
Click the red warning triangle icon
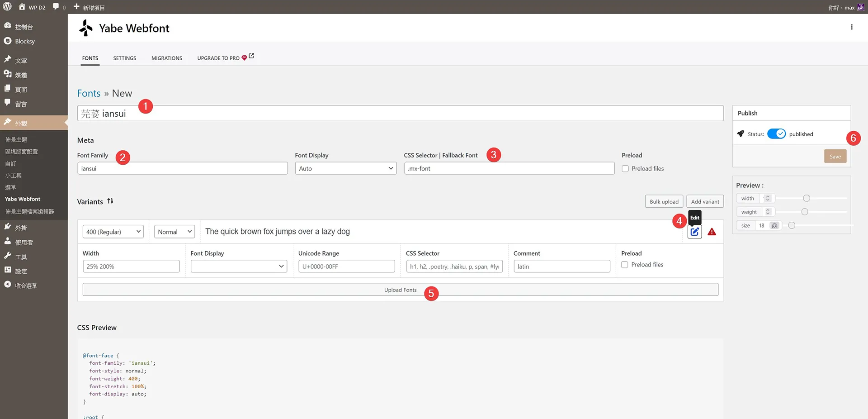coord(712,232)
